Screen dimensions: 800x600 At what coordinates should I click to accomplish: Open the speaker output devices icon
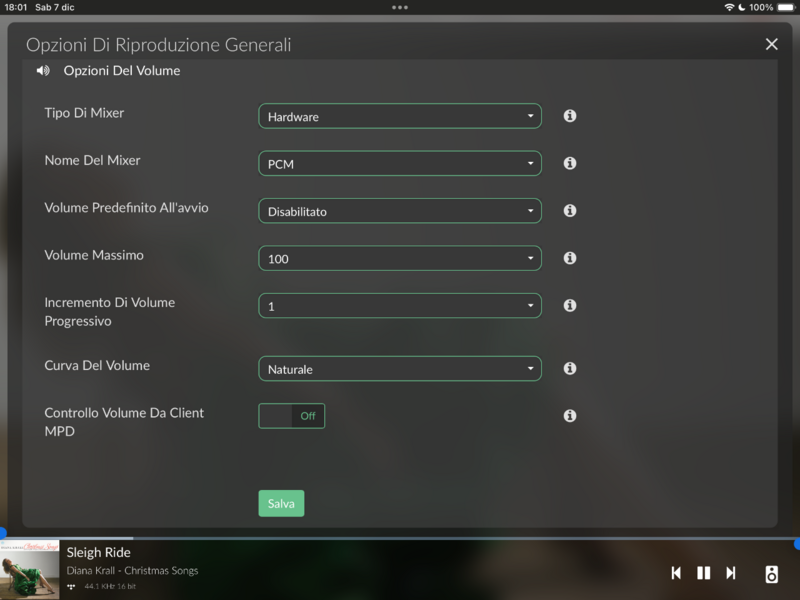(x=771, y=573)
